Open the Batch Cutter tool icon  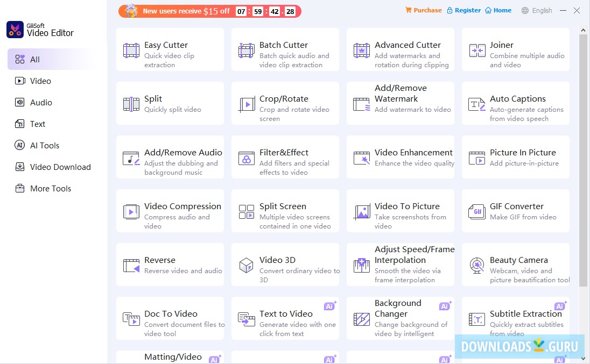(247, 51)
